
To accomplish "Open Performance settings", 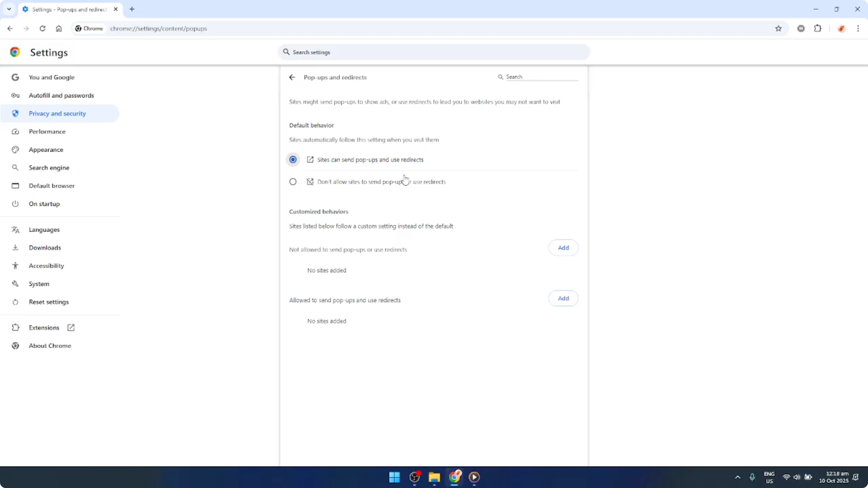I will (x=47, y=132).
